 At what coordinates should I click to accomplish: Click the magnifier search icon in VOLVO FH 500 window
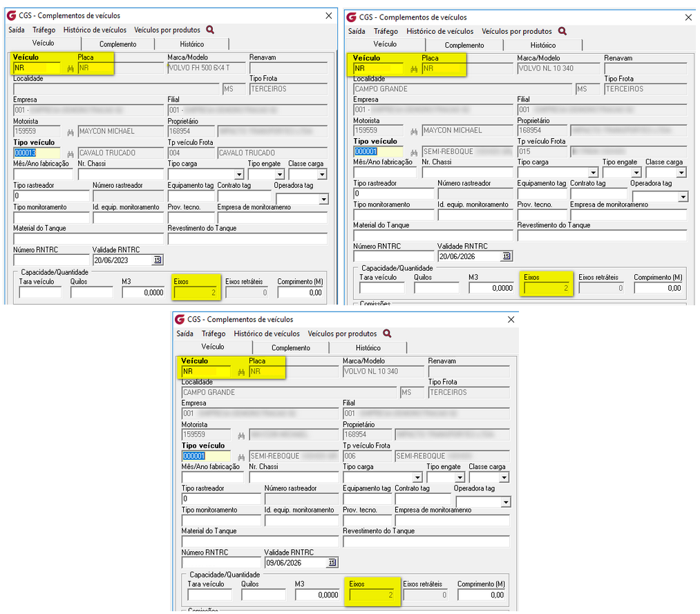(x=210, y=30)
